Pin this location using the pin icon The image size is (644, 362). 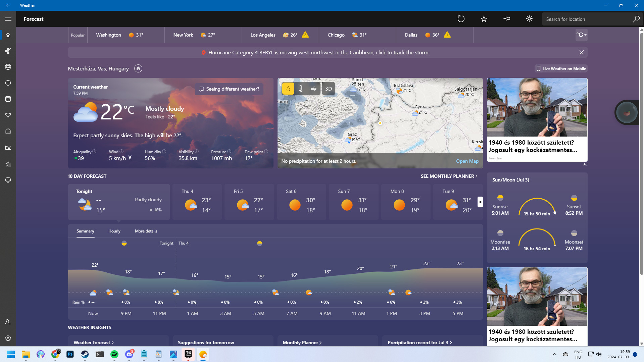pyautogui.click(x=507, y=19)
